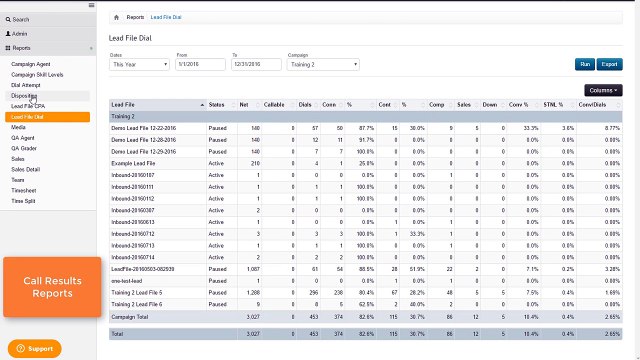Open the Search sidebar item
The height and width of the screenshot is (360, 640).
tap(48, 19)
